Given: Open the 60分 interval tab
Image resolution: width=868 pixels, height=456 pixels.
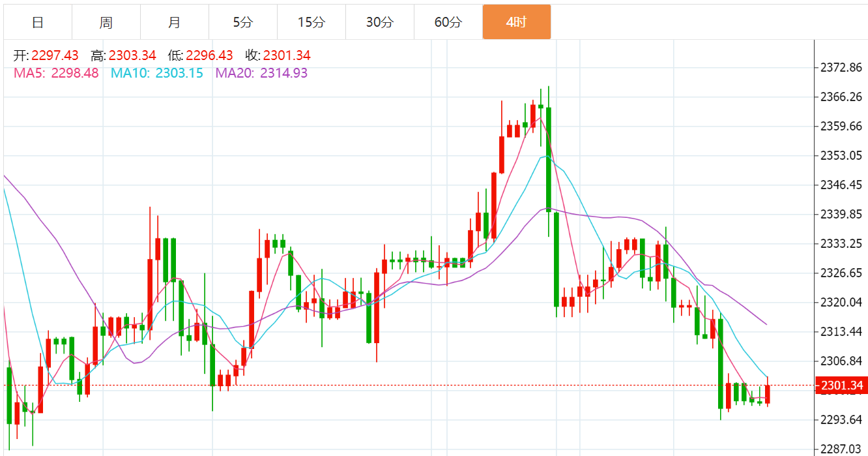Looking at the screenshot, I should click(448, 22).
